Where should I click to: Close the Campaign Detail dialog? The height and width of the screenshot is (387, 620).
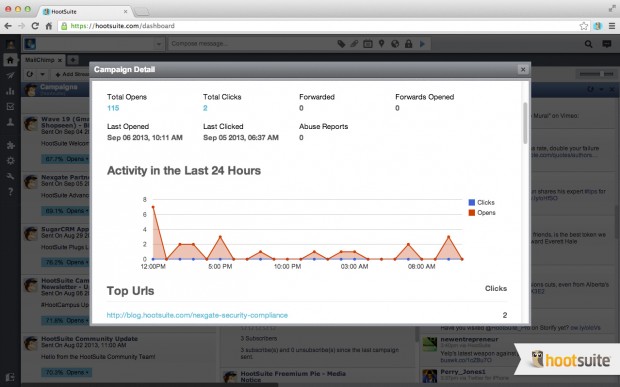(523, 70)
